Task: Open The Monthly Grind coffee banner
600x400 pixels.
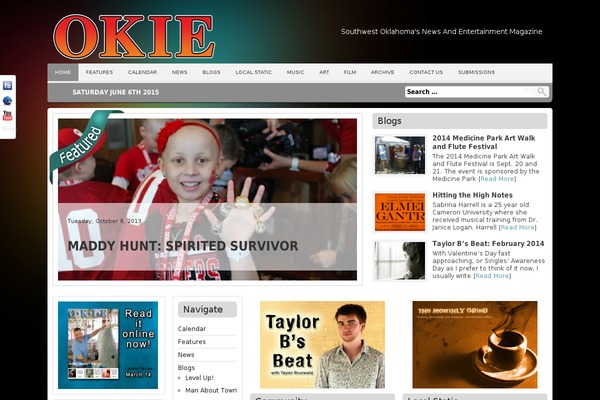Action: 475,345
